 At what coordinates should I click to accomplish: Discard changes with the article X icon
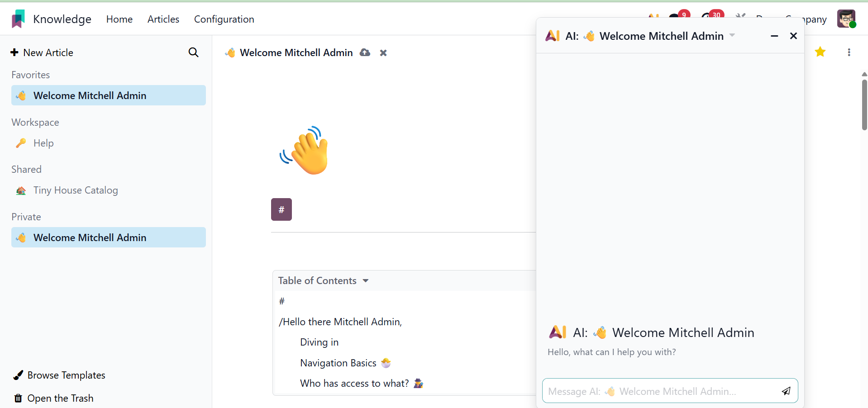point(383,53)
